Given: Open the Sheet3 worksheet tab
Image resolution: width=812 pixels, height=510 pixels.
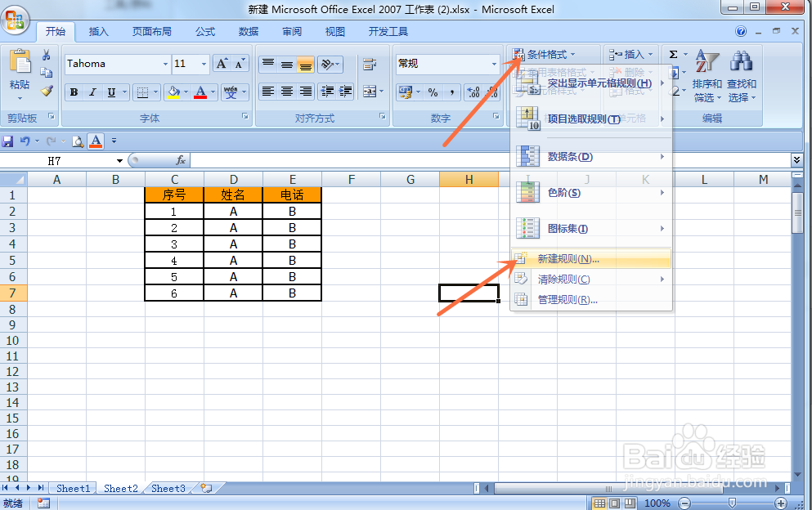Looking at the screenshot, I should (168, 488).
